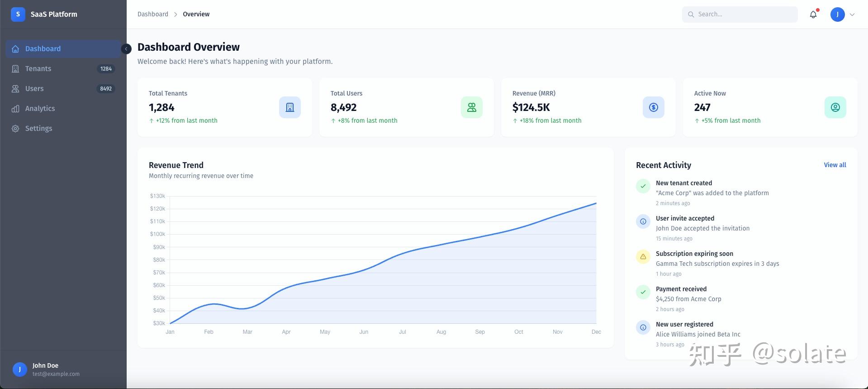The width and height of the screenshot is (868, 389).
Task: Open the Users sidebar item
Action: click(x=63, y=89)
